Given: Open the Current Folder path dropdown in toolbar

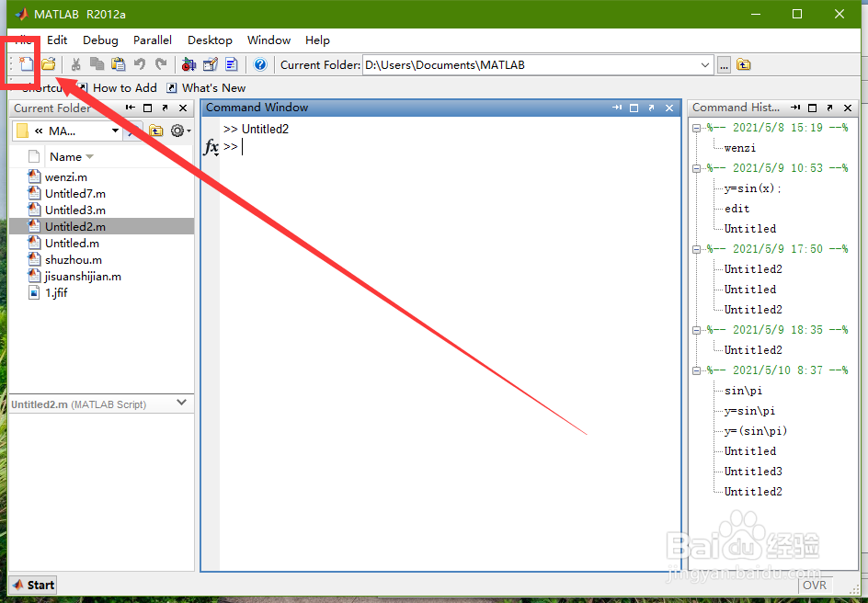Looking at the screenshot, I should tap(704, 65).
